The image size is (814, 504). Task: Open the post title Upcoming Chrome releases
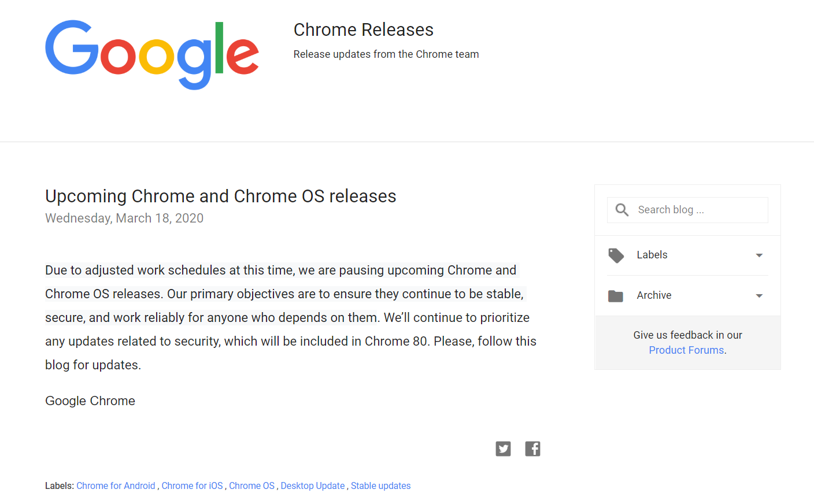220,197
